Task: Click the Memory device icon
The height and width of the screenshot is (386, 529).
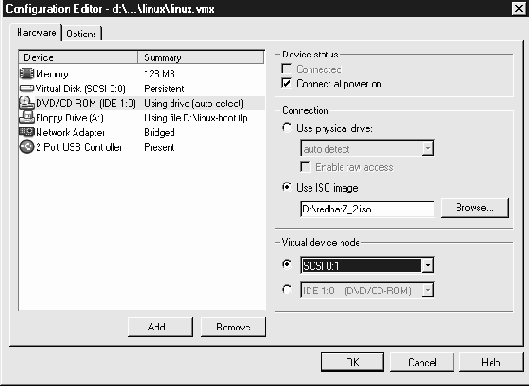Action: point(27,74)
